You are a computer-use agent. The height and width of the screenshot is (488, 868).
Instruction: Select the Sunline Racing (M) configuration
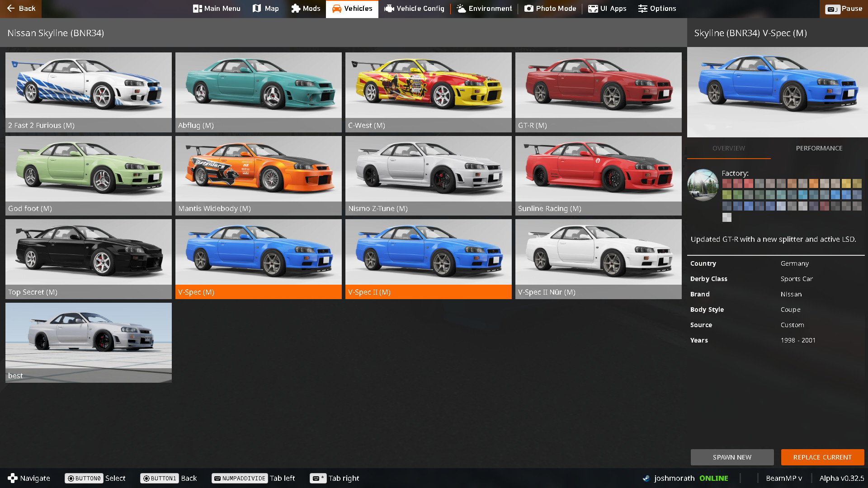pos(599,176)
